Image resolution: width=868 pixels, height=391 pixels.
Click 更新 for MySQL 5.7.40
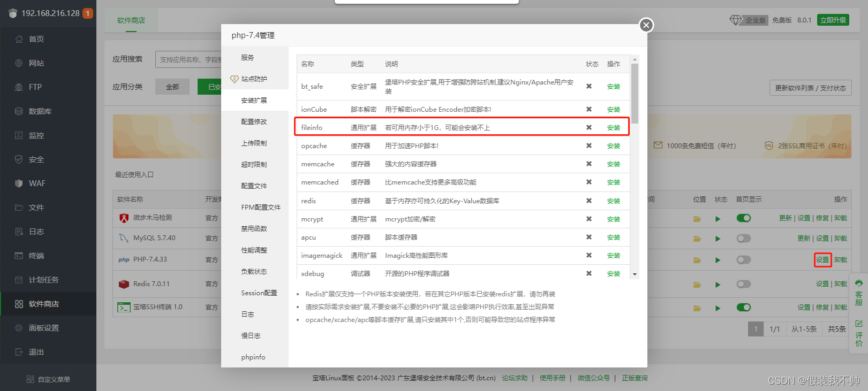pyautogui.click(x=804, y=239)
